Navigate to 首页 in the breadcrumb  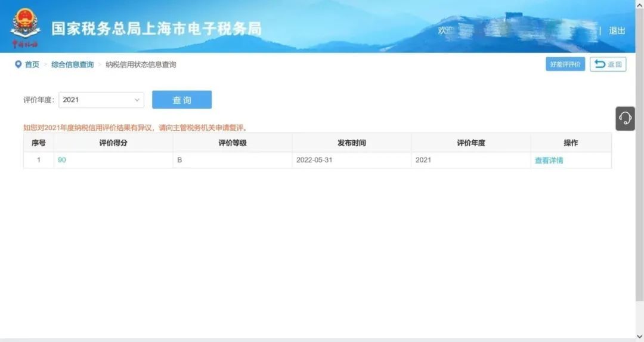32,64
